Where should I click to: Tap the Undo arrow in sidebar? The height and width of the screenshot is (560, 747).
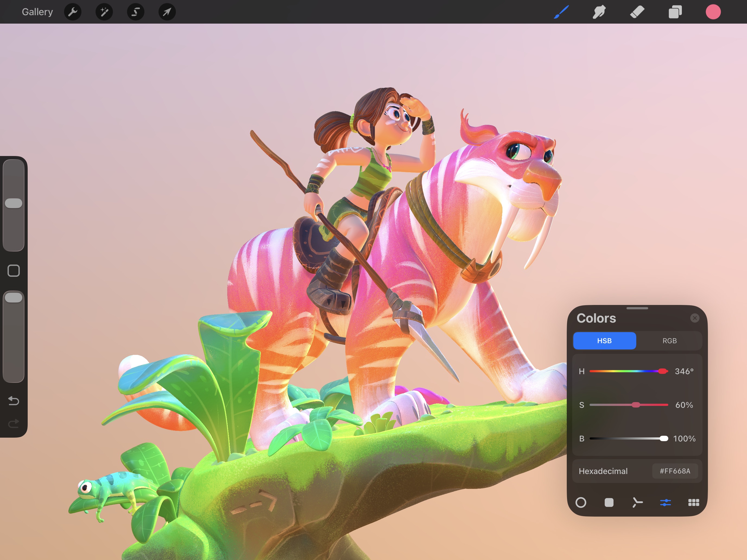pyautogui.click(x=14, y=401)
